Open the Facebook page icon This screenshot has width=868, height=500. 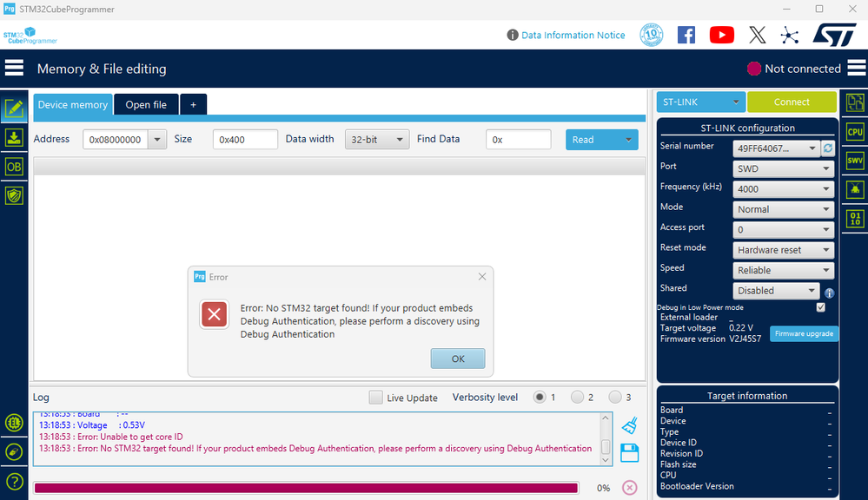coord(686,35)
